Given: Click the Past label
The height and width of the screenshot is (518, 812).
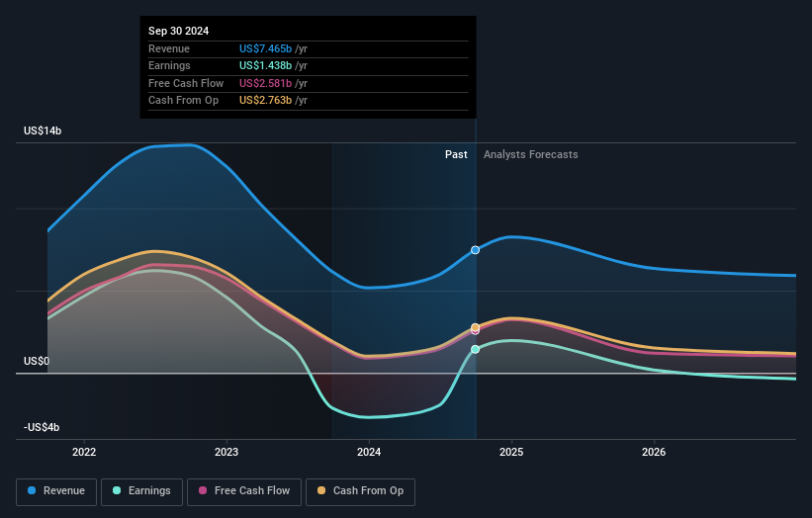Looking at the screenshot, I should click(456, 154).
